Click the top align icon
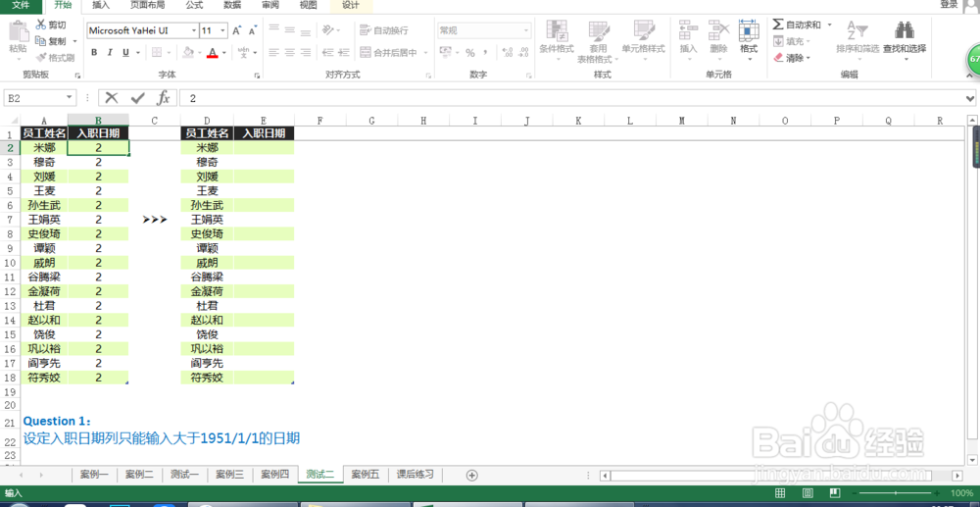The width and height of the screenshot is (980, 507). [x=273, y=29]
